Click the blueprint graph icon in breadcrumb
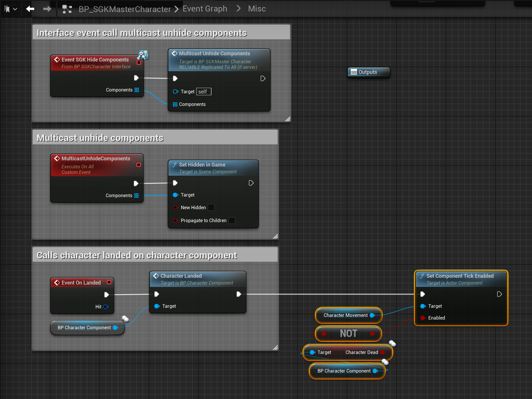Viewport: 532px width, 399px height. click(x=67, y=9)
